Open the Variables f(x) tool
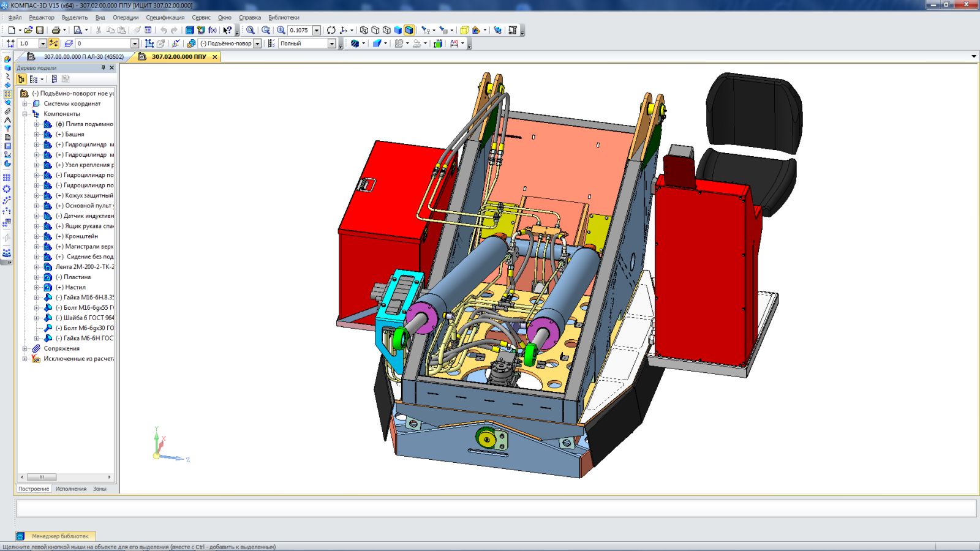This screenshot has width=980, height=551. pos(213,30)
